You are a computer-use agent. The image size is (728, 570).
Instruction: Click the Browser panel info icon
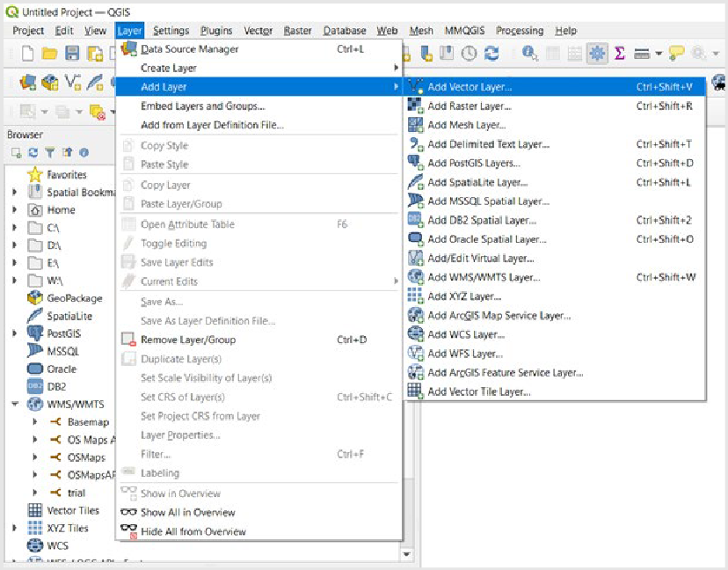84,152
